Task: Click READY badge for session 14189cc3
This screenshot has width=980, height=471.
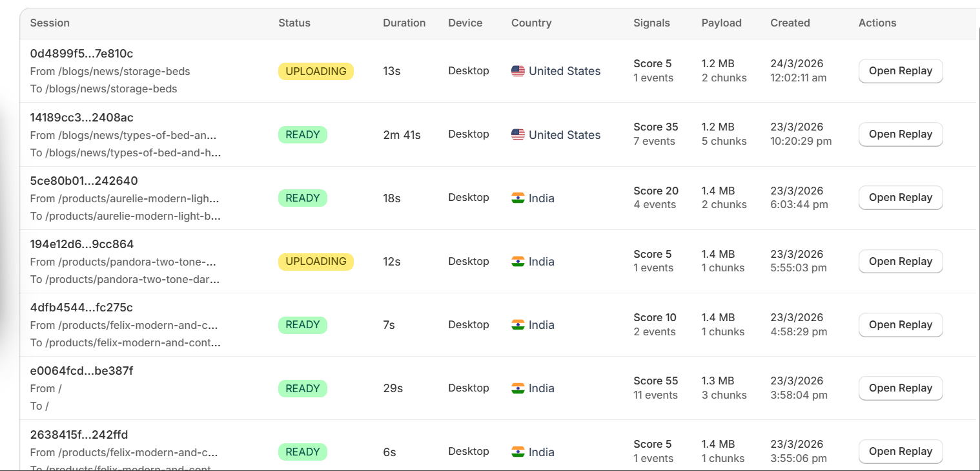Action: pyautogui.click(x=303, y=134)
